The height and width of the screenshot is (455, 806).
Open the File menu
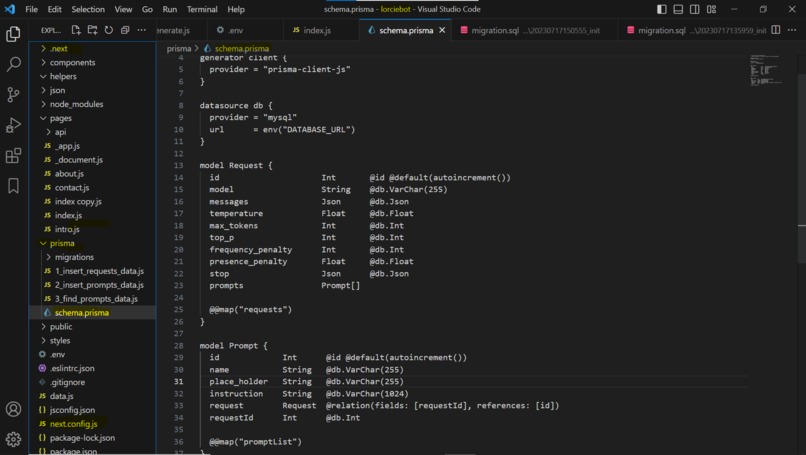(x=31, y=9)
